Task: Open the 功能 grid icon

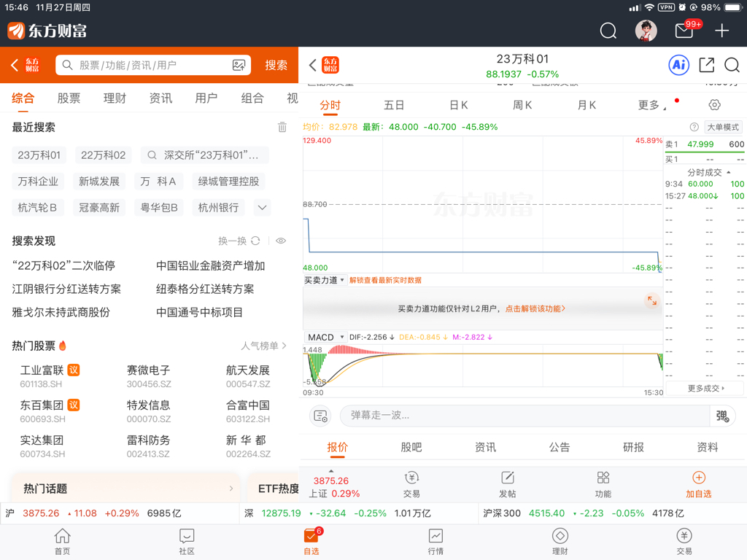Action: point(603,484)
